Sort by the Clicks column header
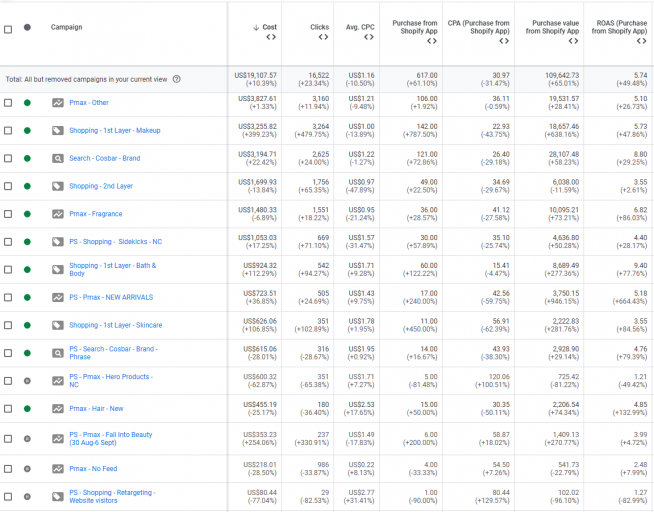 coord(319,27)
